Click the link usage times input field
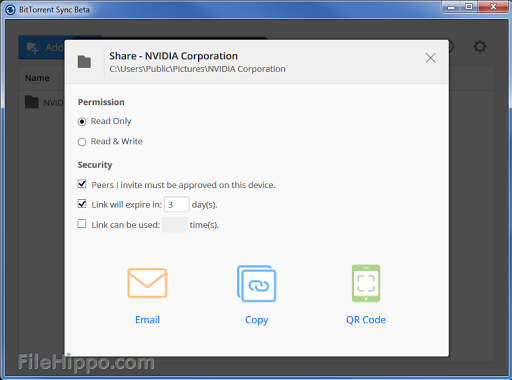512x380 pixels. pos(175,225)
